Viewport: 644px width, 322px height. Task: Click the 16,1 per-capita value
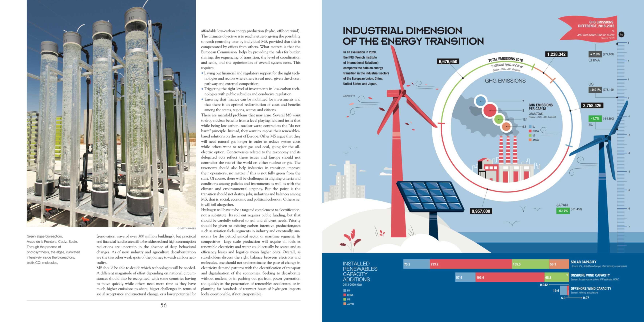coord(525,119)
